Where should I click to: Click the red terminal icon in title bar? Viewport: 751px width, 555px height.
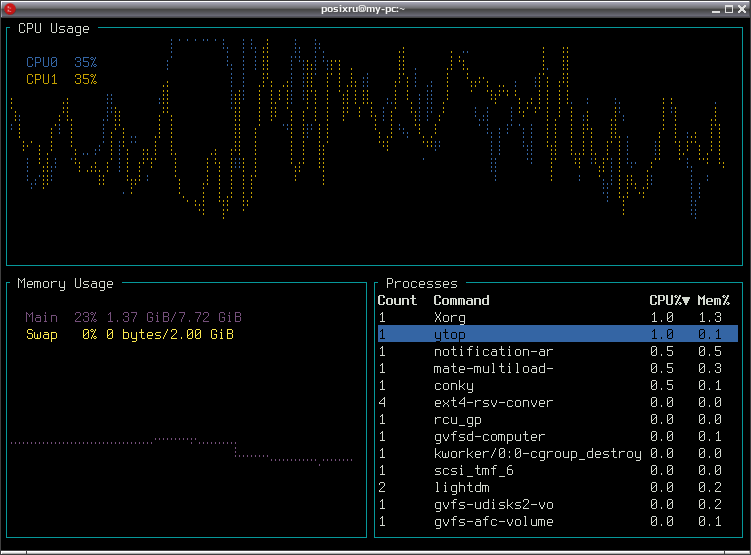tap(10, 9)
